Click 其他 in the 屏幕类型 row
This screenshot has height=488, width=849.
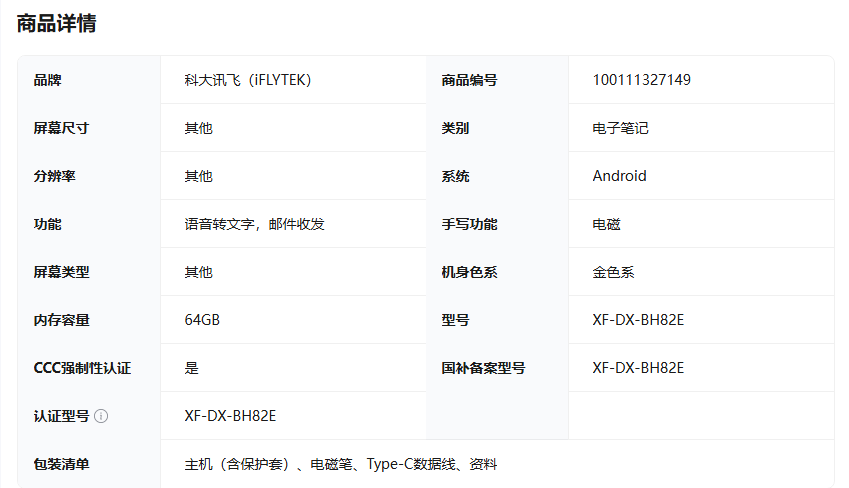click(x=199, y=272)
